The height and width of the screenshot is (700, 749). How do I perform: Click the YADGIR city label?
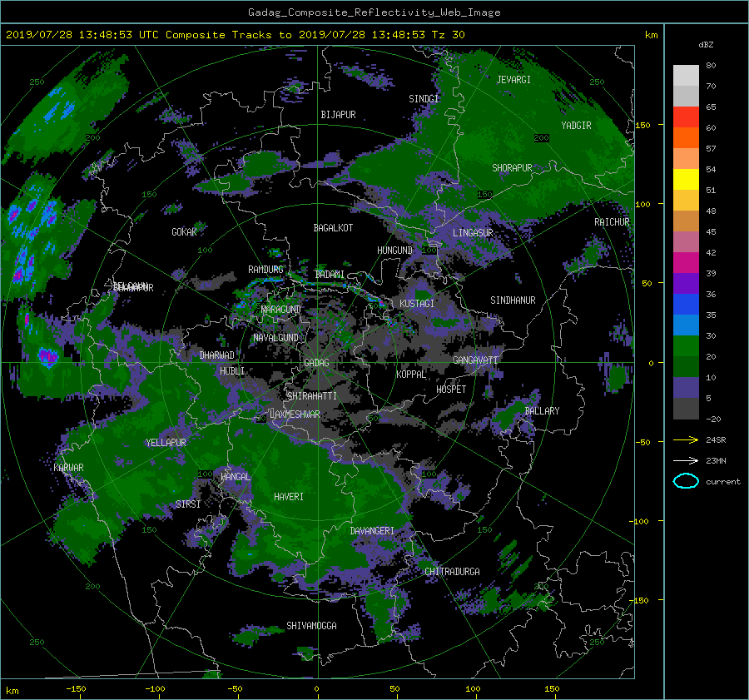coord(576,126)
